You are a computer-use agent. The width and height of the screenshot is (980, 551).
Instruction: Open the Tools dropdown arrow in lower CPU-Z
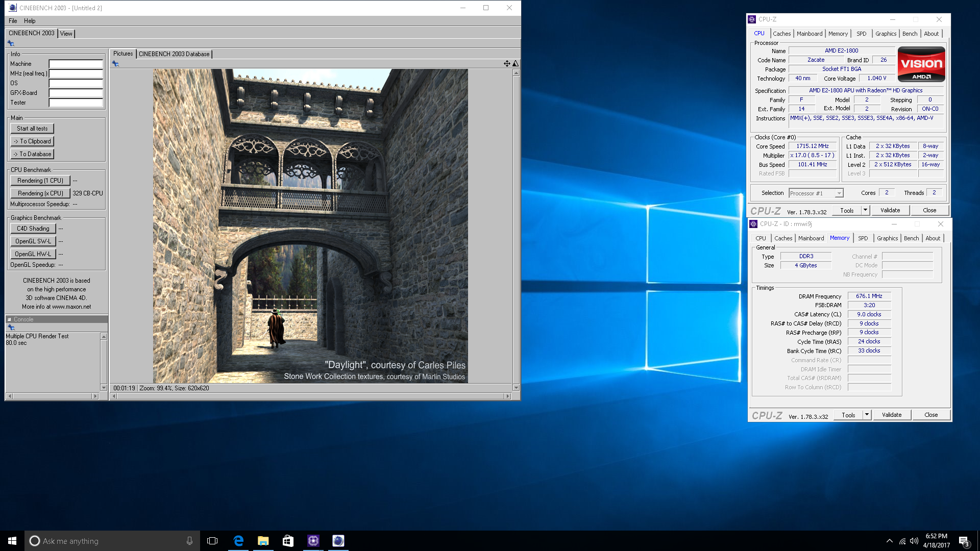(867, 415)
